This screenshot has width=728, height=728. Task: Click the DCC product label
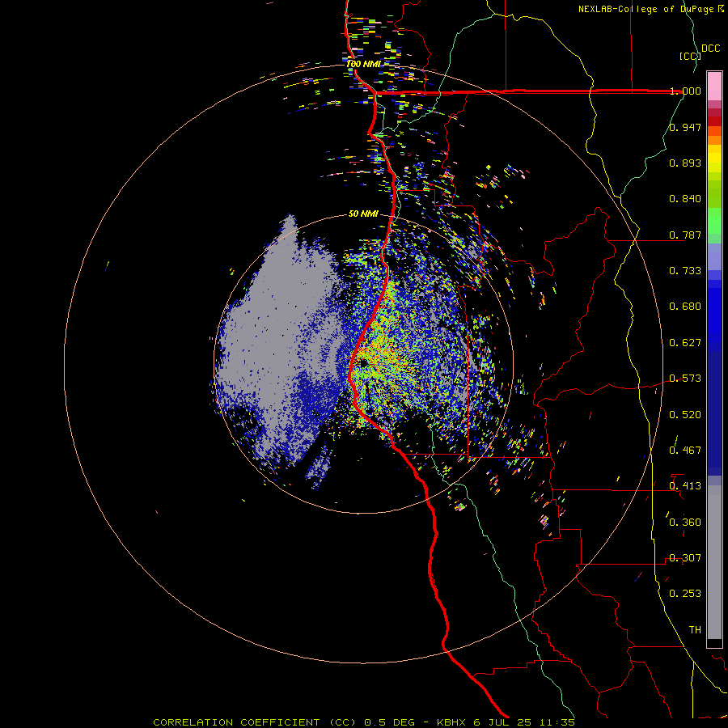(710, 49)
